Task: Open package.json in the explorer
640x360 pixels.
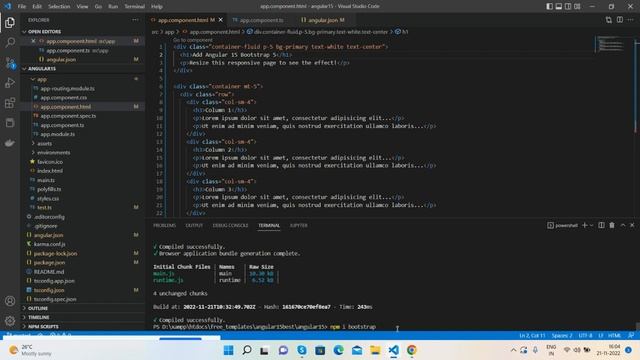Action: coord(49,262)
